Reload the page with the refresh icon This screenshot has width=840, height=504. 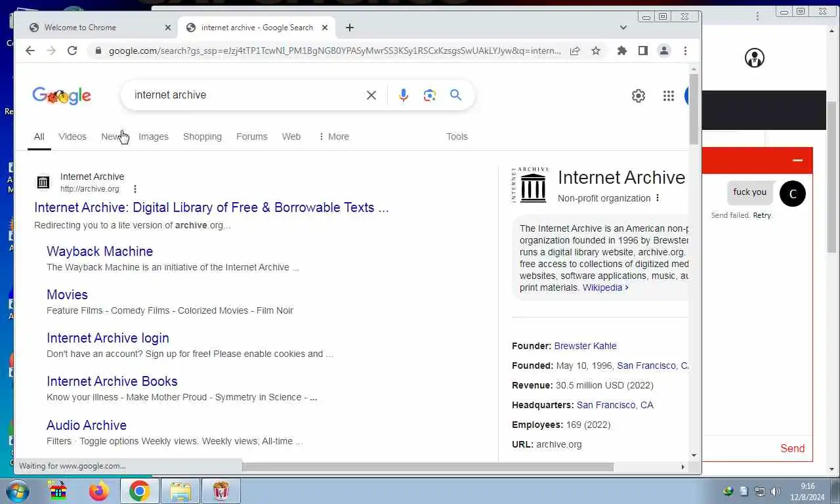[x=72, y=51]
